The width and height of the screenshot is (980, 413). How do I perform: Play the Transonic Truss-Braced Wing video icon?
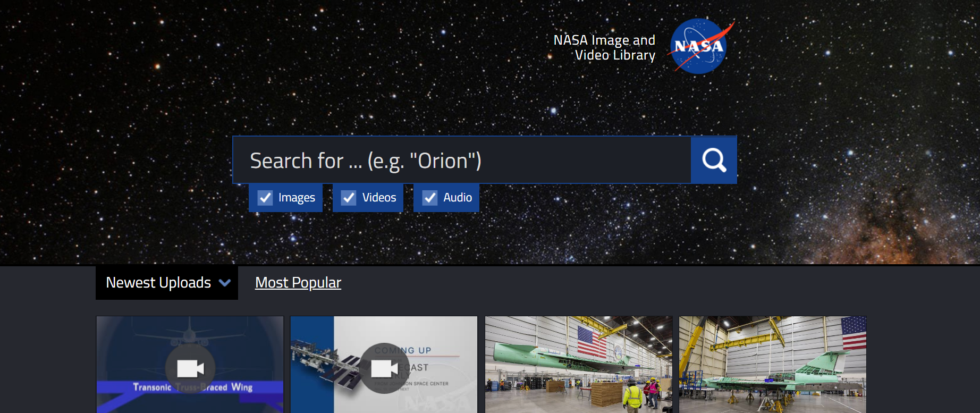190,368
